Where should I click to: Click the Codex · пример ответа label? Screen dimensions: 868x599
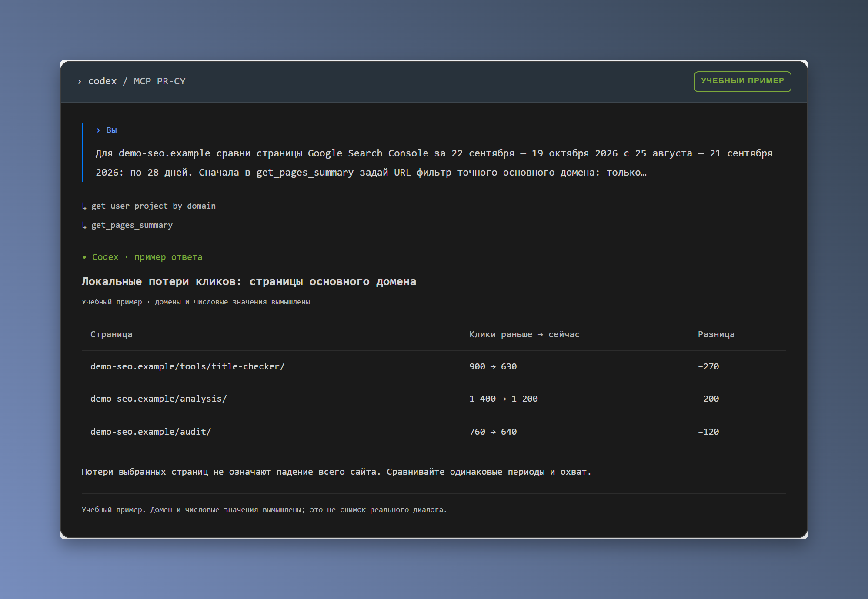147,257
